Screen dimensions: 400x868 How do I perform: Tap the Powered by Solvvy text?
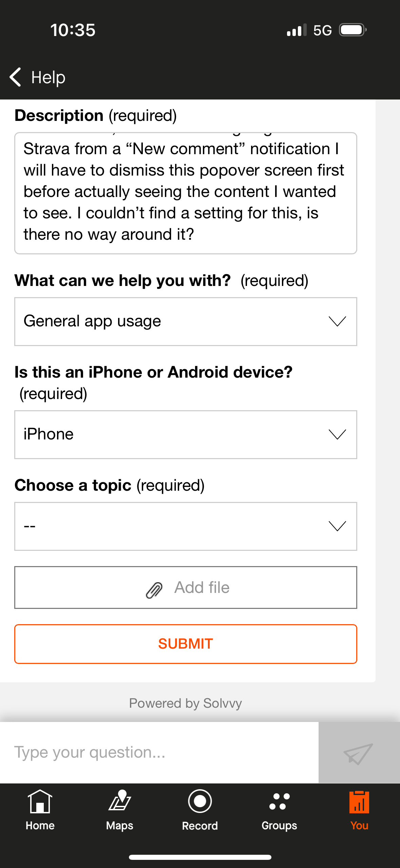pyautogui.click(x=185, y=703)
